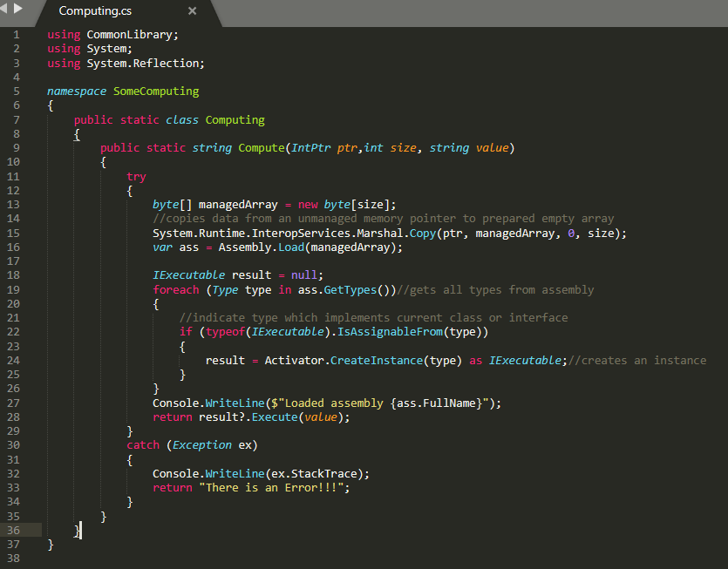Image resolution: width=728 pixels, height=569 pixels.
Task: Click line number 13 in the gutter
Action: pos(13,204)
